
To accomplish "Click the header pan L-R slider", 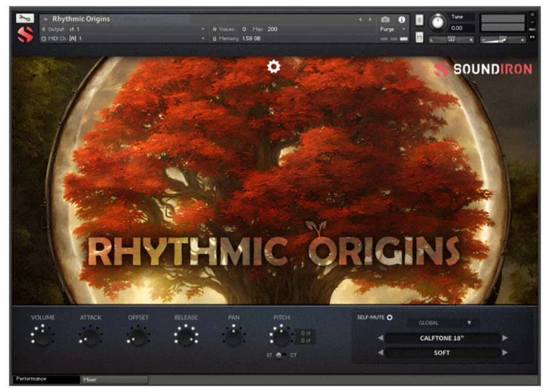I will click(452, 40).
